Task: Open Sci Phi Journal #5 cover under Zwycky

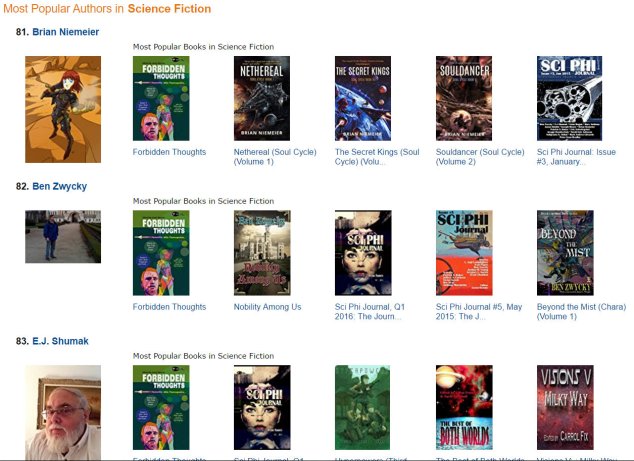Action: coord(464,253)
